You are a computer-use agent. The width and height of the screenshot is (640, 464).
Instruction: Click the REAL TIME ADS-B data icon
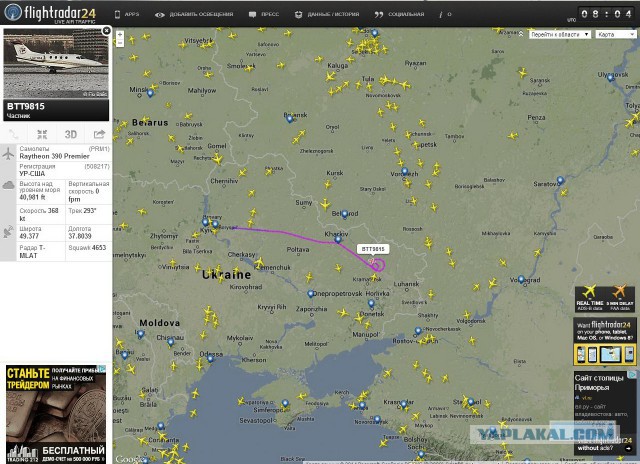(x=589, y=298)
